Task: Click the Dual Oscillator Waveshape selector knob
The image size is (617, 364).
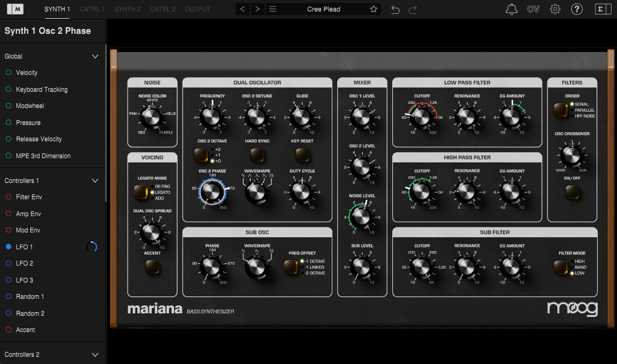Action: [257, 192]
